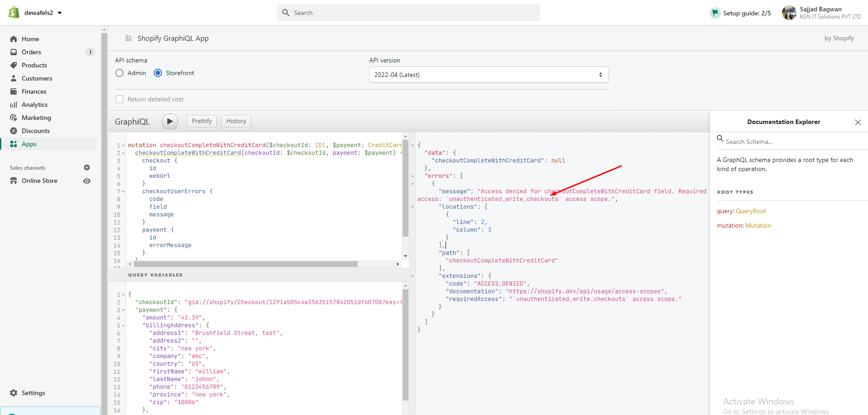Go to Customers menu item

point(37,78)
